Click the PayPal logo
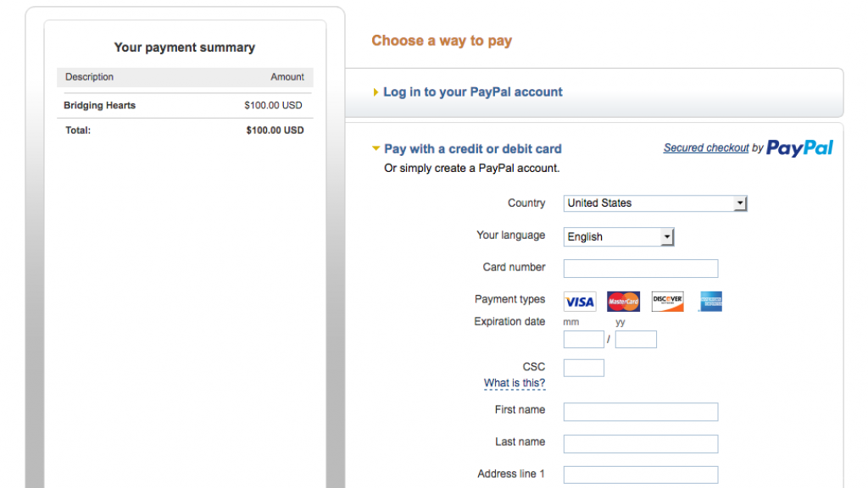Viewport: 868px width, 488px height. click(799, 147)
